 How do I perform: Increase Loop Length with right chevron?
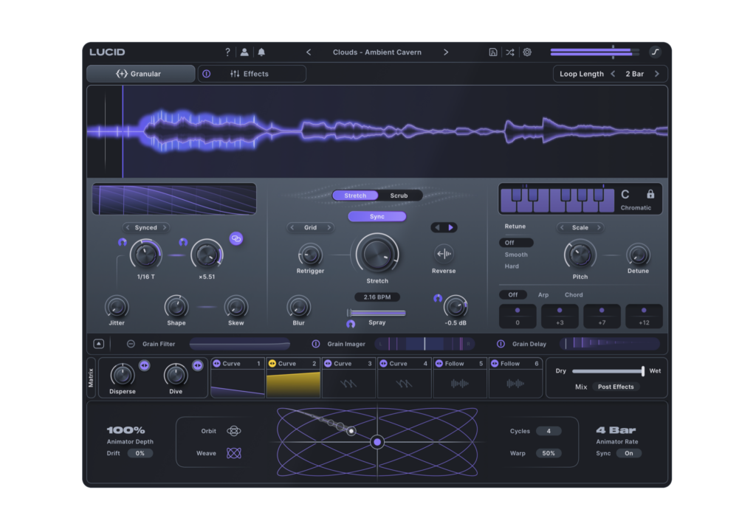(x=656, y=74)
